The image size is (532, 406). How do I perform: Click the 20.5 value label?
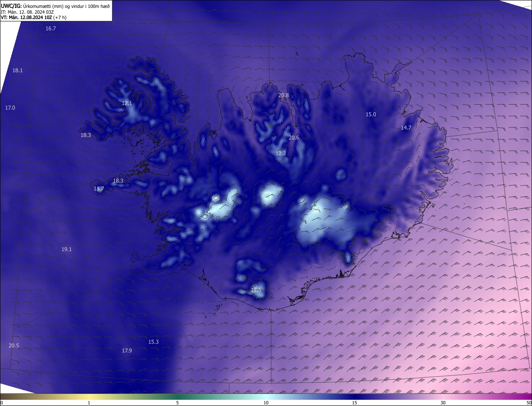(14, 346)
